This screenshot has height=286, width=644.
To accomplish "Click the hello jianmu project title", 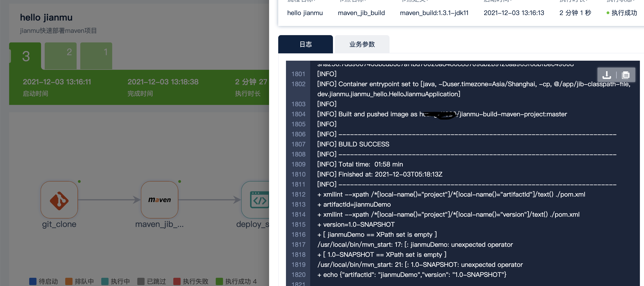I will click(46, 18).
